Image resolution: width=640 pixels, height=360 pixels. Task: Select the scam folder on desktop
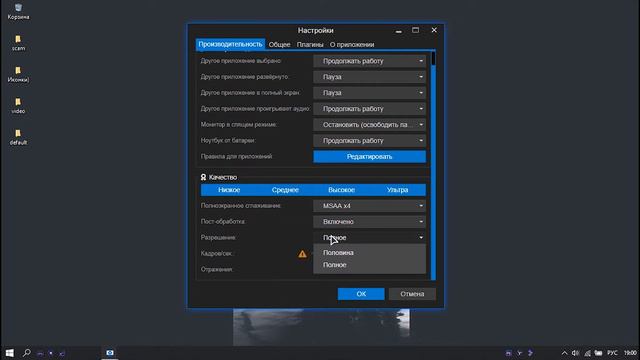click(18, 43)
